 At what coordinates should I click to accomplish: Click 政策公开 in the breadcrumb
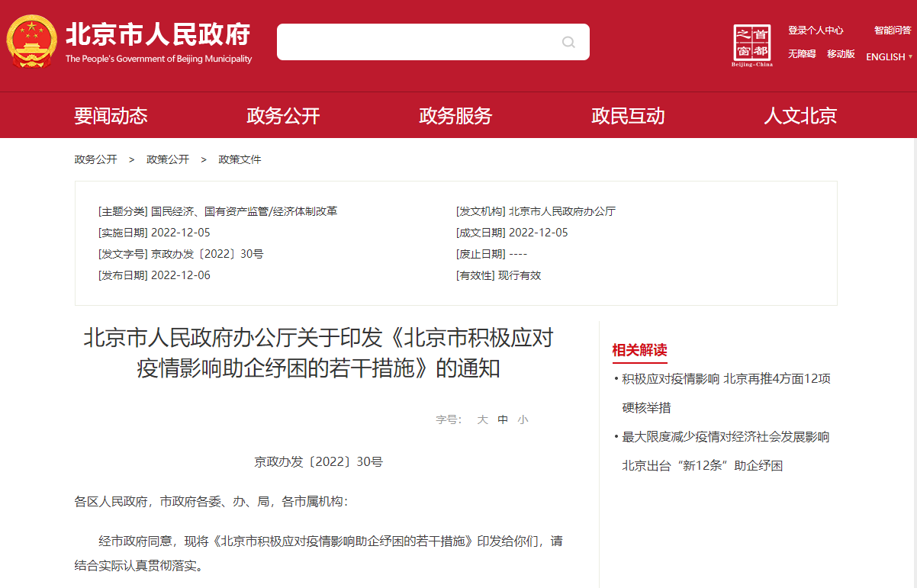tap(168, 159)
